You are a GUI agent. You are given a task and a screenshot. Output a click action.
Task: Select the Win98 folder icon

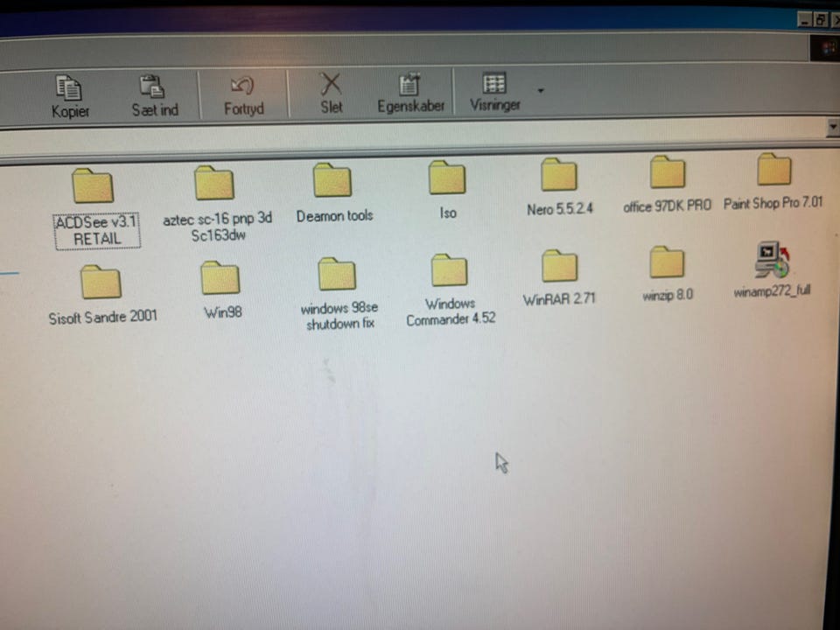(x=220, y=277)
